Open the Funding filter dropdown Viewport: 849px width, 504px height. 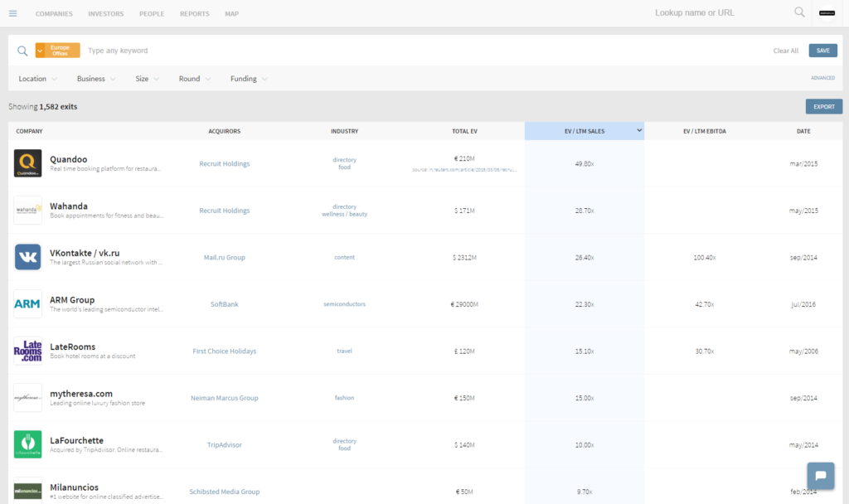coord(249,79)
